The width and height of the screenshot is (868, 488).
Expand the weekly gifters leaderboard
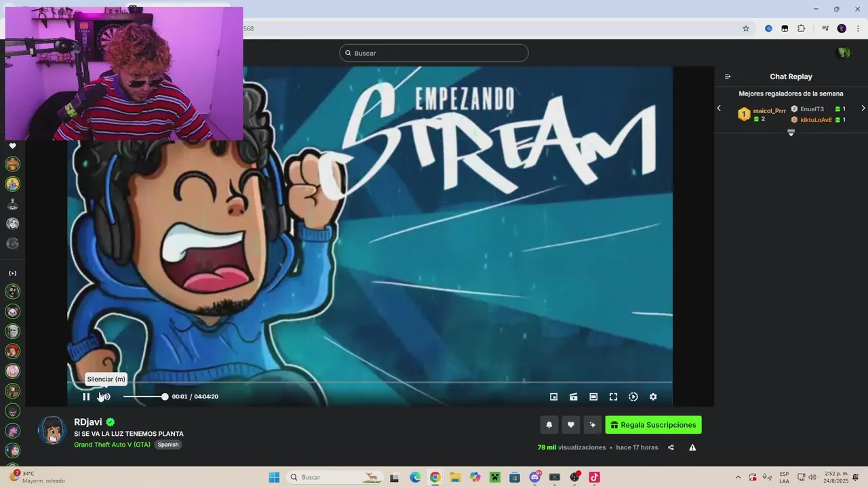pyautogui.click(x=791, y=133)
